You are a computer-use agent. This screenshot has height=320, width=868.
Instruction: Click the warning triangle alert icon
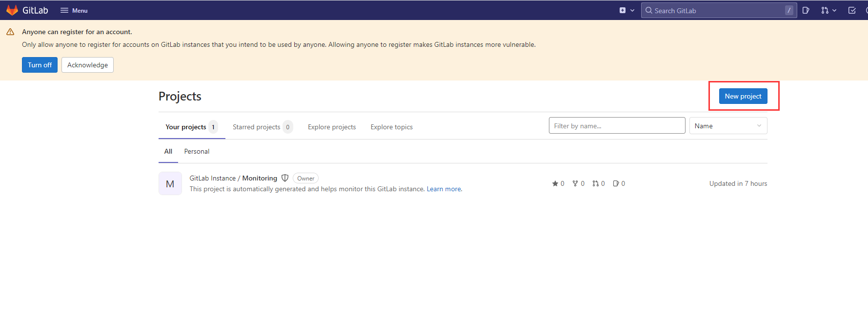pyautogui.click(x=10, y=32)
